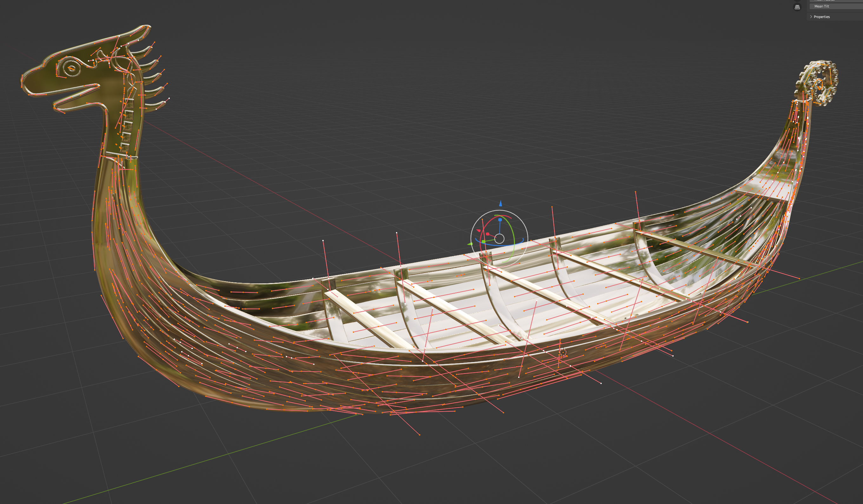
Task: Toggle perspective/orthographic view grid icon
Action: tap(797, 7)
